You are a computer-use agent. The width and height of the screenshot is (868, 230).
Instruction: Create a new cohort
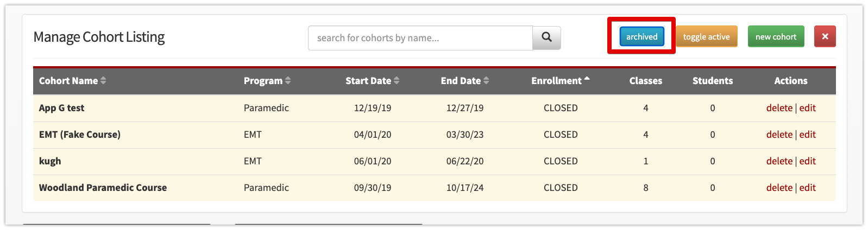pos(776,37)
